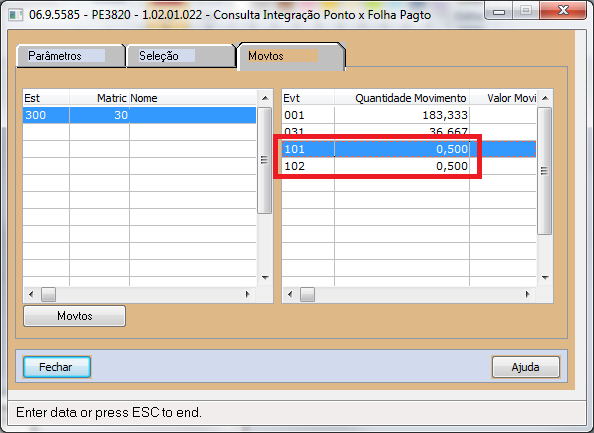The width and height of the screenshot is (594, 433).
Task: Click left arrow of events grid horizontal scrollbar
Action: click(290, 294)
